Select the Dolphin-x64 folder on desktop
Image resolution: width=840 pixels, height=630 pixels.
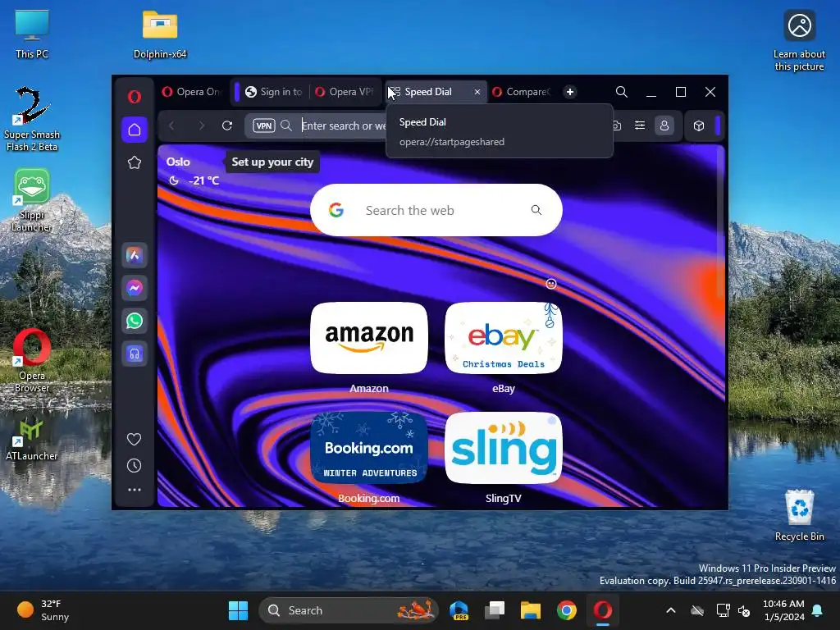point(160,34)
